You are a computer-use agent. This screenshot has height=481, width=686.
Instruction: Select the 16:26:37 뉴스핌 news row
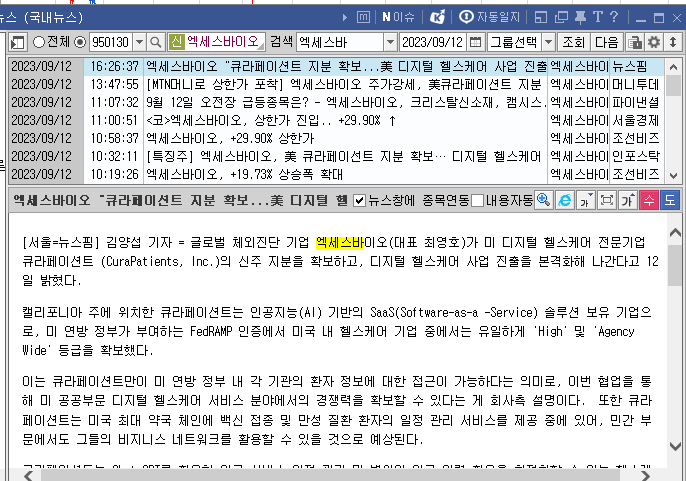(336, 67)
